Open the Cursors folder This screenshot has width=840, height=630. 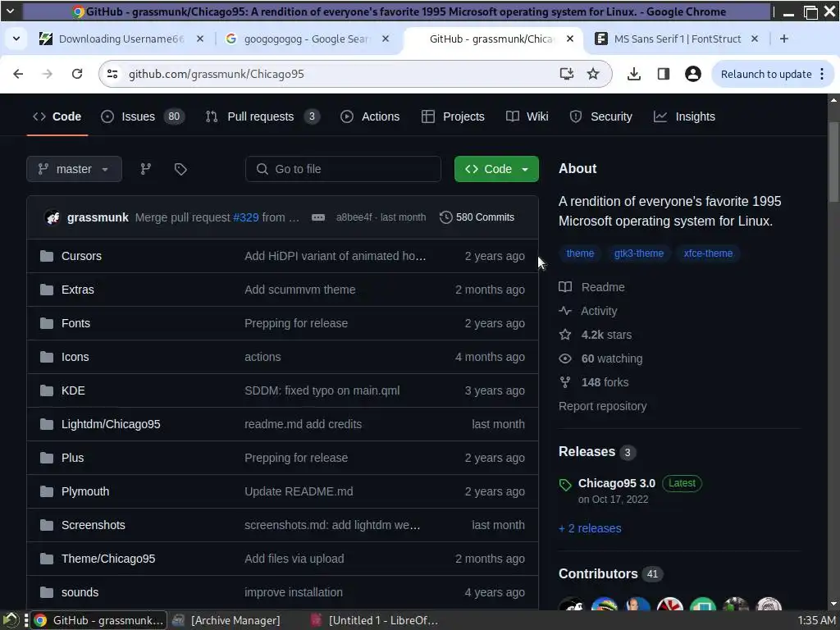[x=81, y=256]
